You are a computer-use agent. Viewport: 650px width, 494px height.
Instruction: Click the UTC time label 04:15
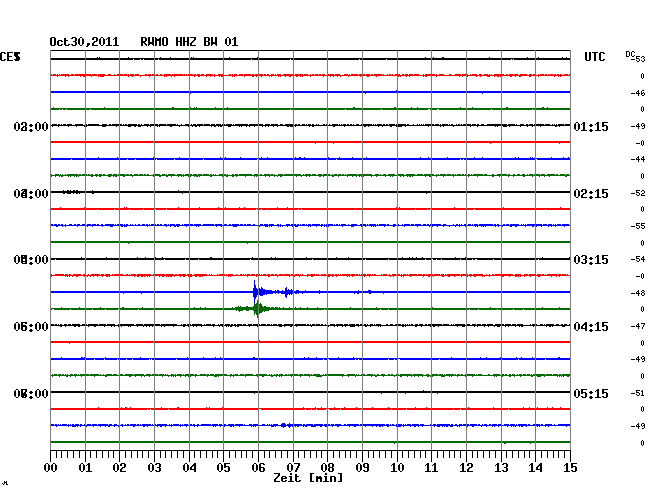click(591, 327)
